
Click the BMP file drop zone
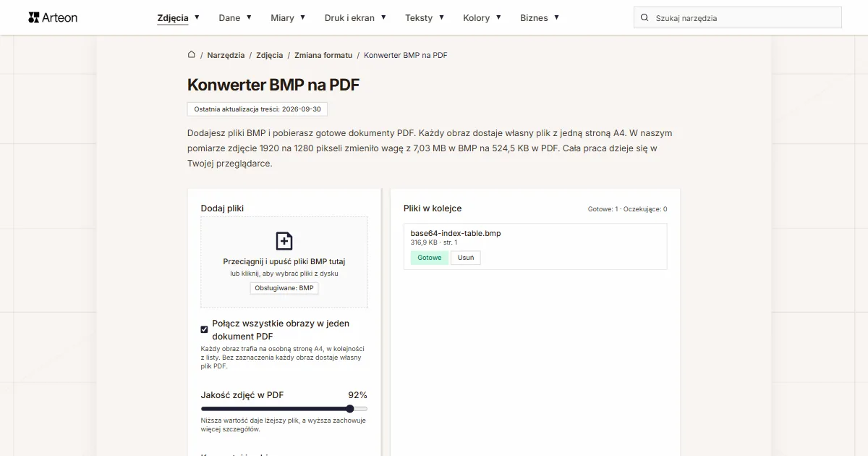click(x=284, y=262)
